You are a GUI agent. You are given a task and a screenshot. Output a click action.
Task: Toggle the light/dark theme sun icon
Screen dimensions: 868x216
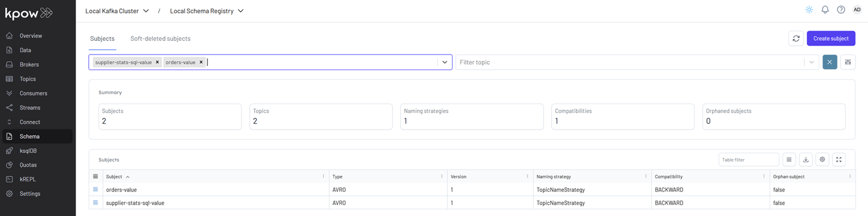point(809,10)
